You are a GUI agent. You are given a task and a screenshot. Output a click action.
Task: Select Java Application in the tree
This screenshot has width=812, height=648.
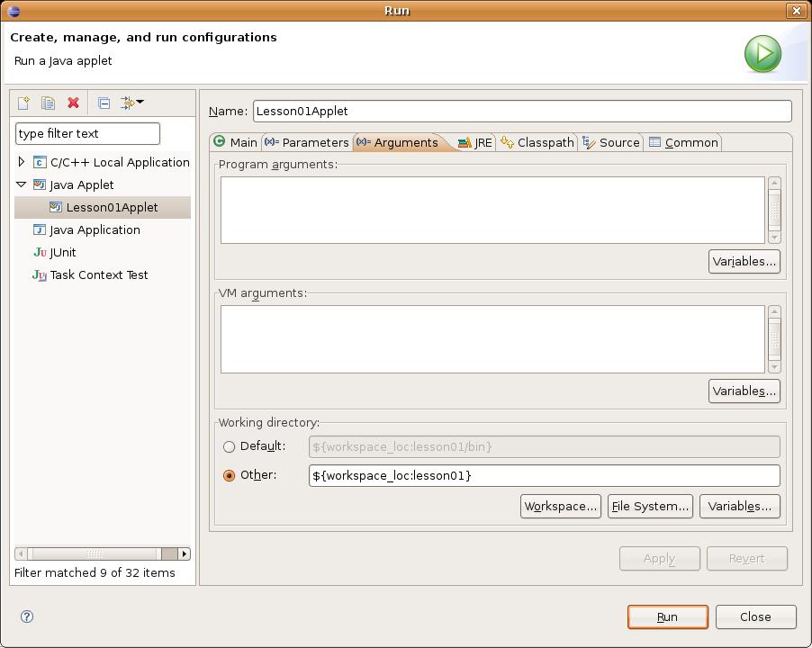(x=95, y=229)
